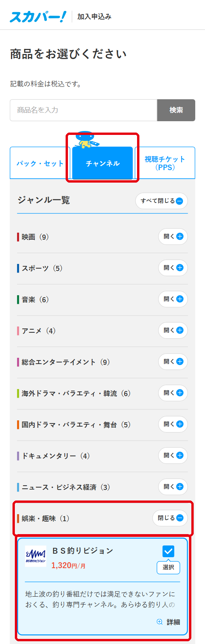This screenshot has width=205, height=644.
Task: Uncheck the BS釣りビジョン selection checkbox
Action: click(x=168, y=551)
